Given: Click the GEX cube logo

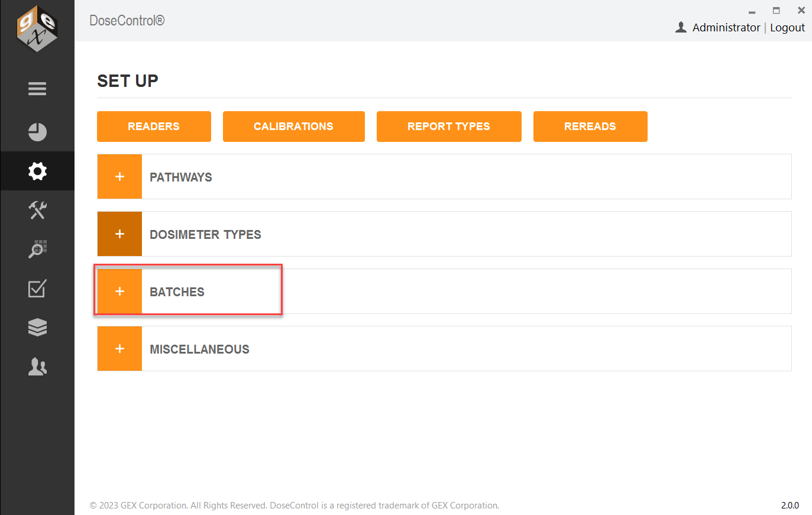Looking at the screenshot, I should click(x=37, y=28).
